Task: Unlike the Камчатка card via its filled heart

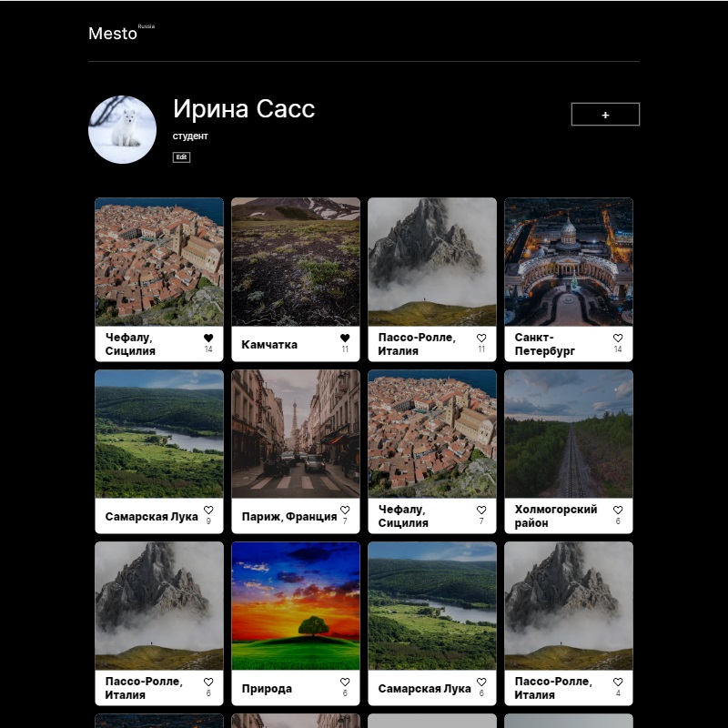Action: coord(345,339)
